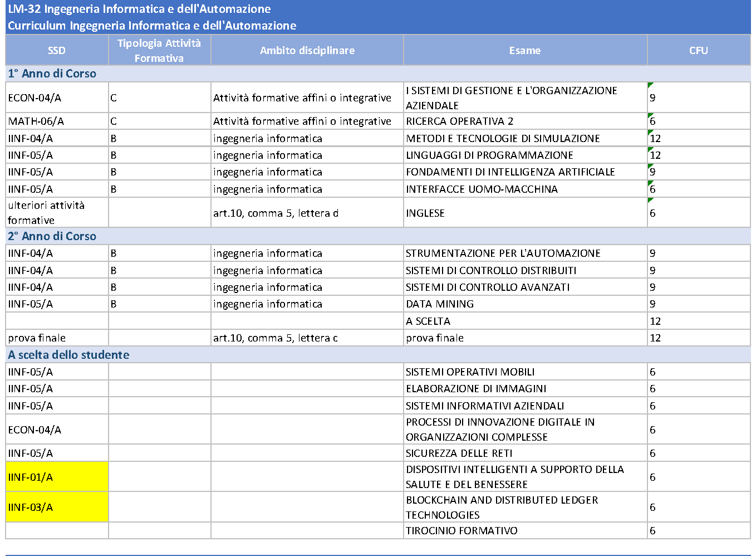Viewport: 756px width, 556px height.
Task: Click the yellow highlighted 'IINF-03/A' cell
Action: [x=57, y=507]
